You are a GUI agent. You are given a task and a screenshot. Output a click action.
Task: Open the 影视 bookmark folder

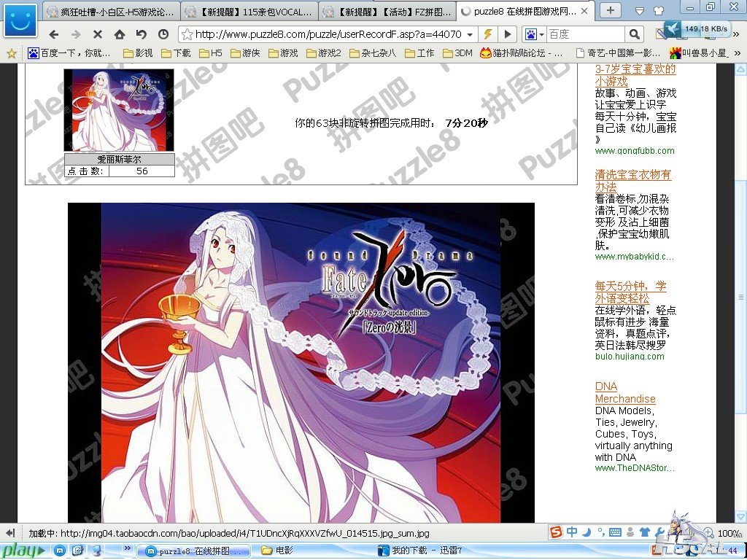(x=138, y=53)
